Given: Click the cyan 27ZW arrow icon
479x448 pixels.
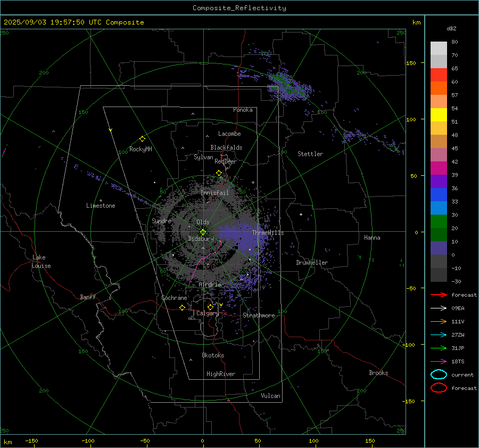Looking at the screenshot, I should click(x=439, y=335).
